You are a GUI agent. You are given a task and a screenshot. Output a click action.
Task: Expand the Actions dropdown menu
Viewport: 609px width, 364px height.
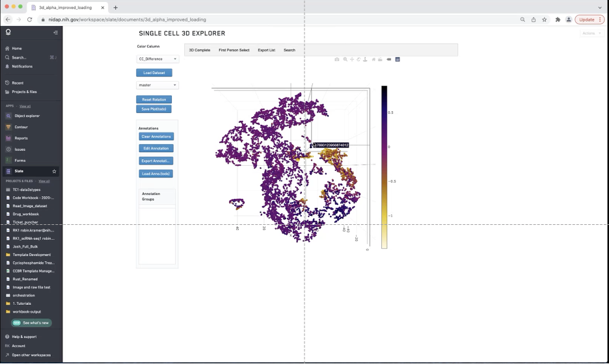click(x=590, y=32)
